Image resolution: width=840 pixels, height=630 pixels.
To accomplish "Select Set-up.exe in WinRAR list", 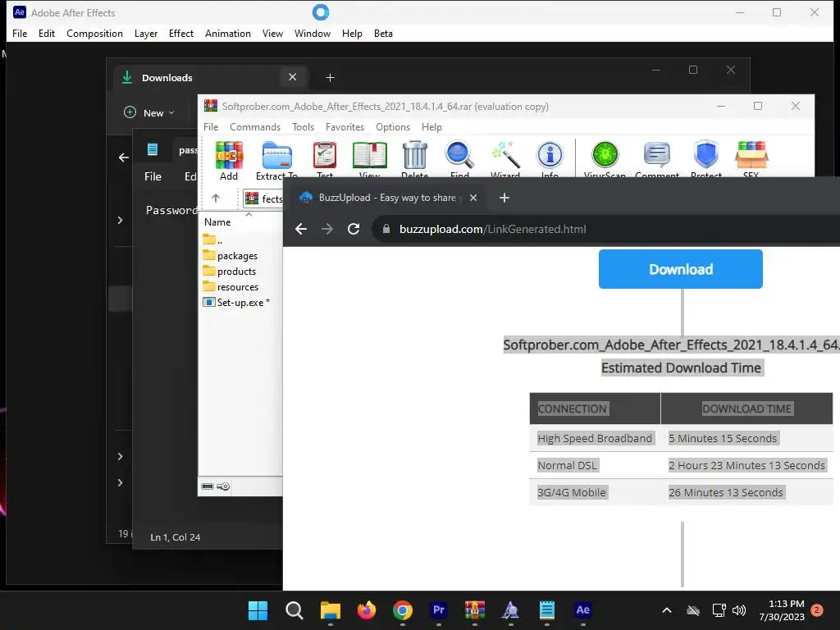I will [236, 302].
